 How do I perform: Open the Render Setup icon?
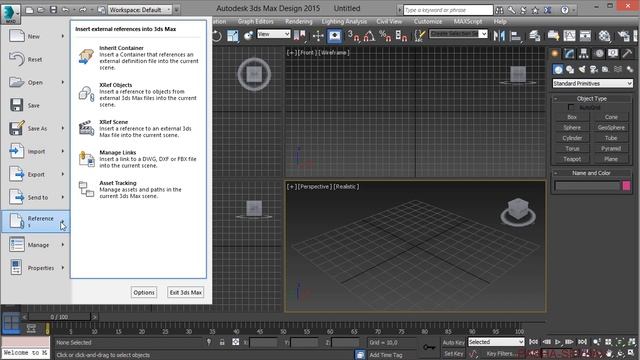coord(623,36)
